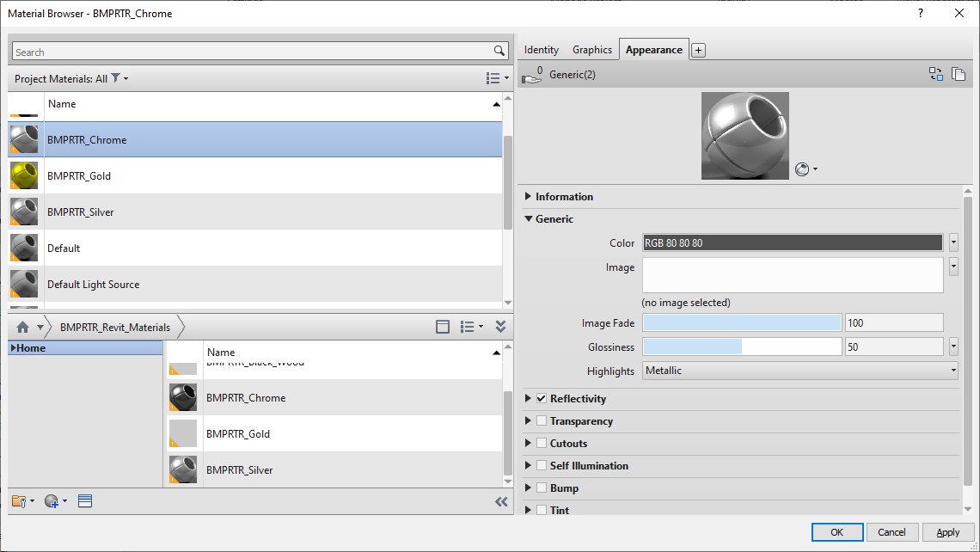Add an asset with the plus button

tap(699, 50)
